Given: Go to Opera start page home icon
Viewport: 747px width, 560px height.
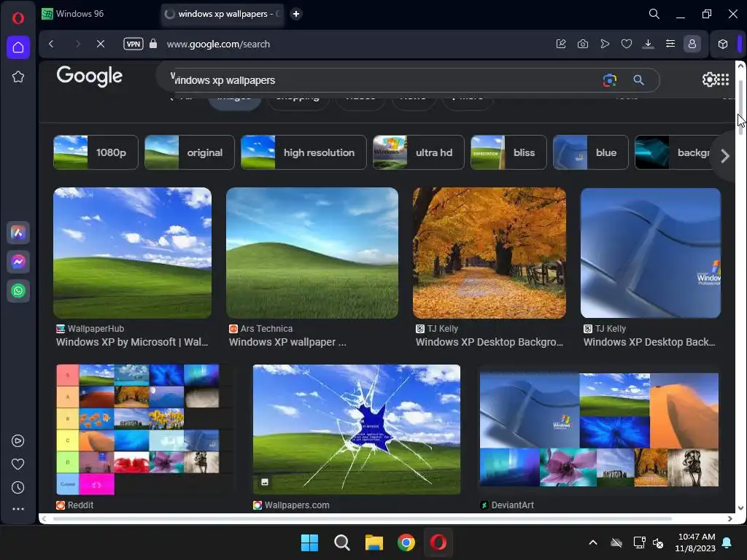Looking at the screenshot, I should click(18, 47).
